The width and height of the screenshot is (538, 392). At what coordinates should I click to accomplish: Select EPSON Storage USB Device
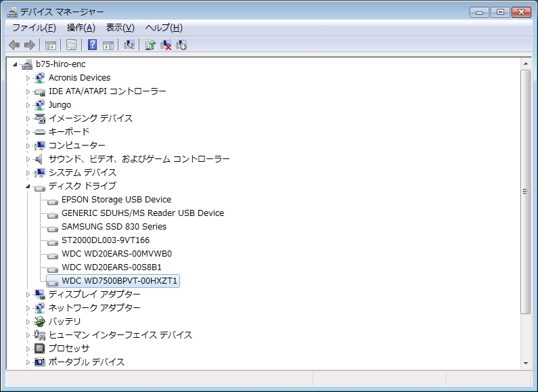(x=116, y=200)
